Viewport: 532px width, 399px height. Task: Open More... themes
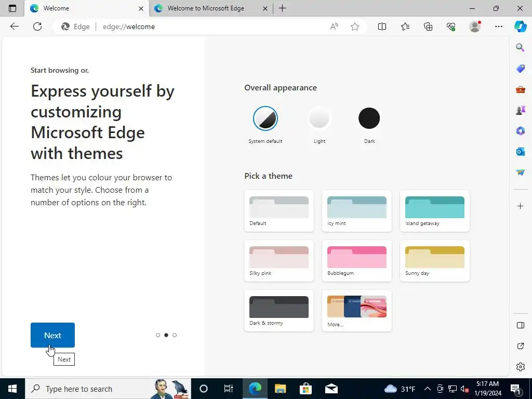point(356,311)
